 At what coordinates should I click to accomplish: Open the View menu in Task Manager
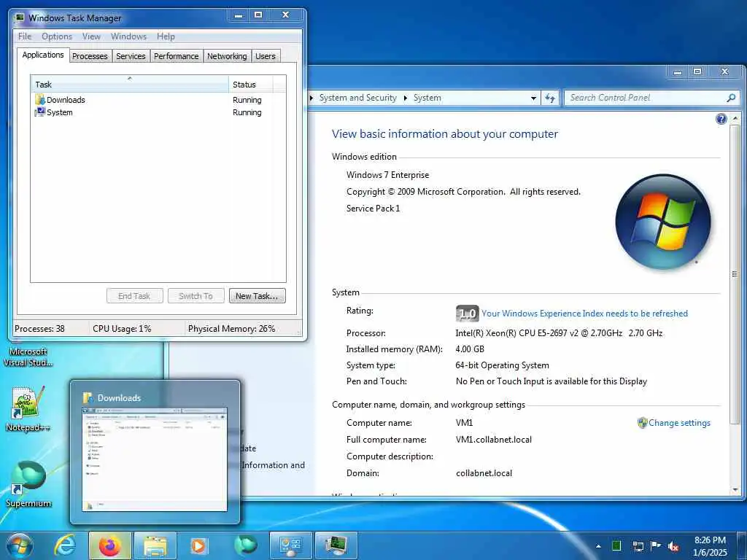coord(91,36)
